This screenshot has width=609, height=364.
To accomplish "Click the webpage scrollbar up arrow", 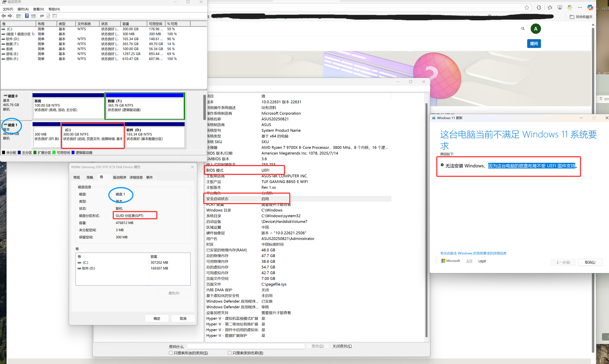I will click(x=593, y=24).
